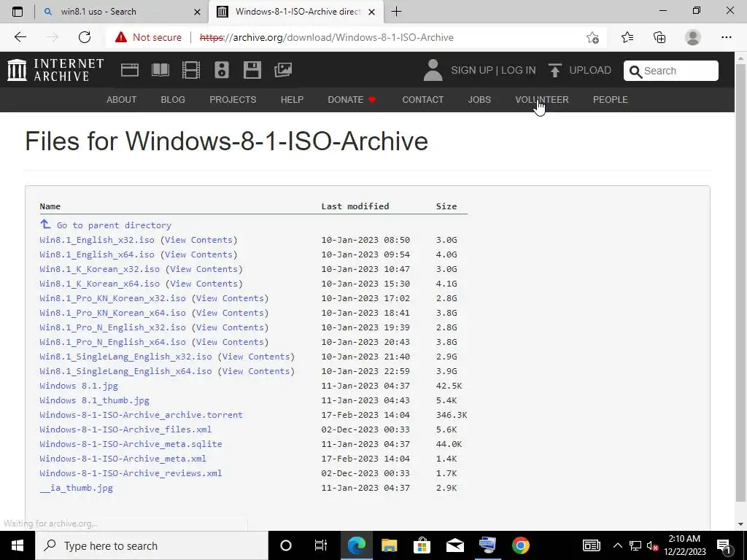
Task: Click the taskbar Type here to search box
Action: click(152, 545)
